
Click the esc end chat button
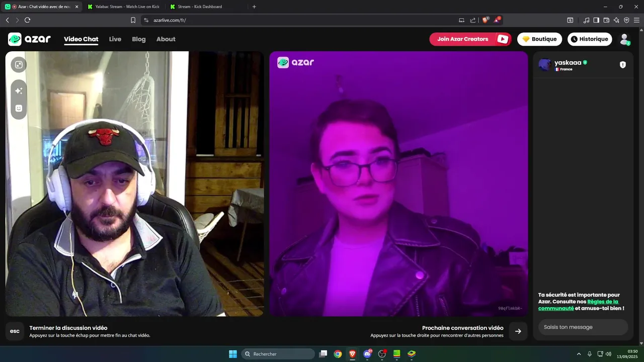tap(15, 331)
